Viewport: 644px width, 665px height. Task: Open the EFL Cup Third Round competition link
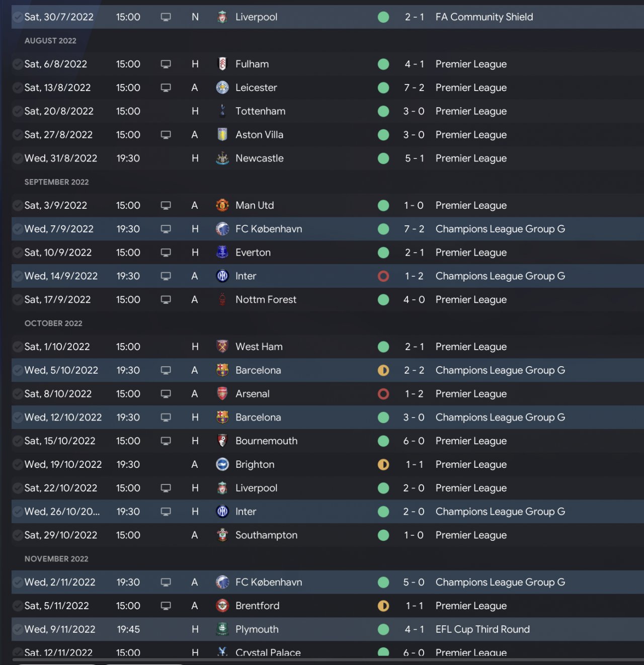(482, 629)
